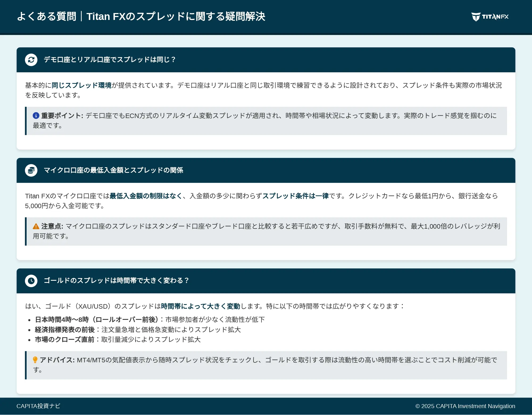532x415 pixels.
Task: Click the 重要ポイント: label in demo note
Action: tap(62, 116)
